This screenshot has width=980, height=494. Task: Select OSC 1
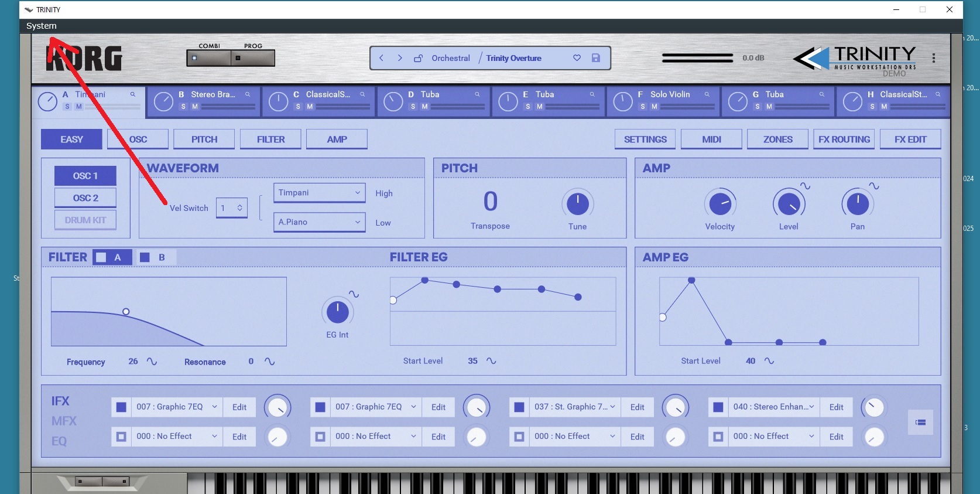tap(85, 176)
